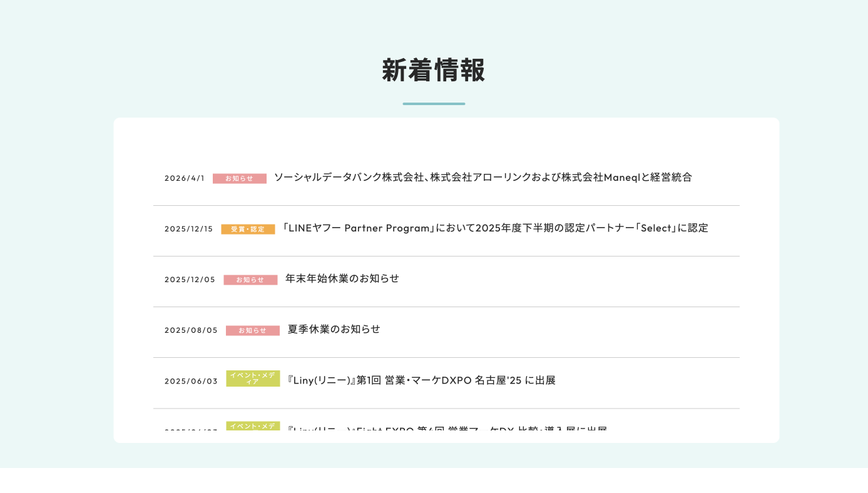
Task: Click the 2025/12/15 date label
Action: [x=188, y=229]
